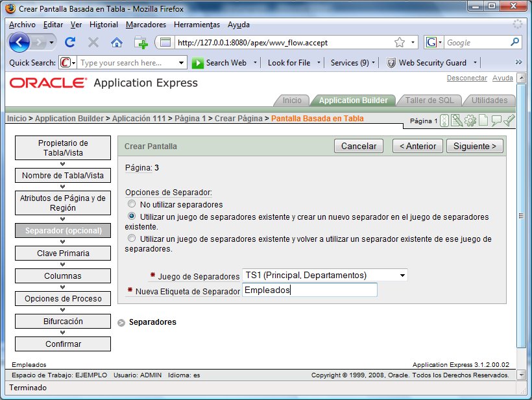Open the Ver menu
Viewport: 532px width, 400px height.
pyautogui.click(x=76, y=25)
